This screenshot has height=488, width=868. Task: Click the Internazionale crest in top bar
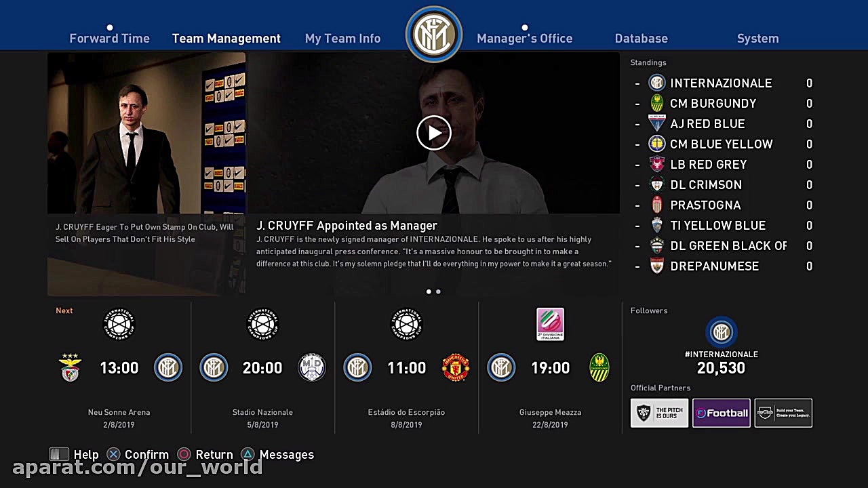[x=434, y=33]
